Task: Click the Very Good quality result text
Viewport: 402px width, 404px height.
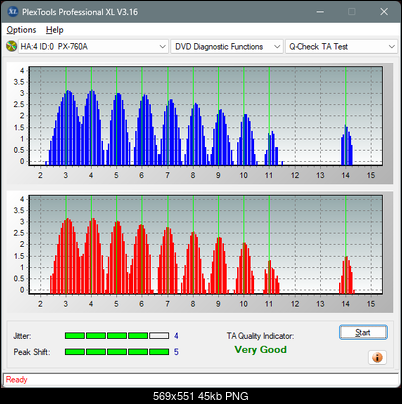Action: point(260,350)
